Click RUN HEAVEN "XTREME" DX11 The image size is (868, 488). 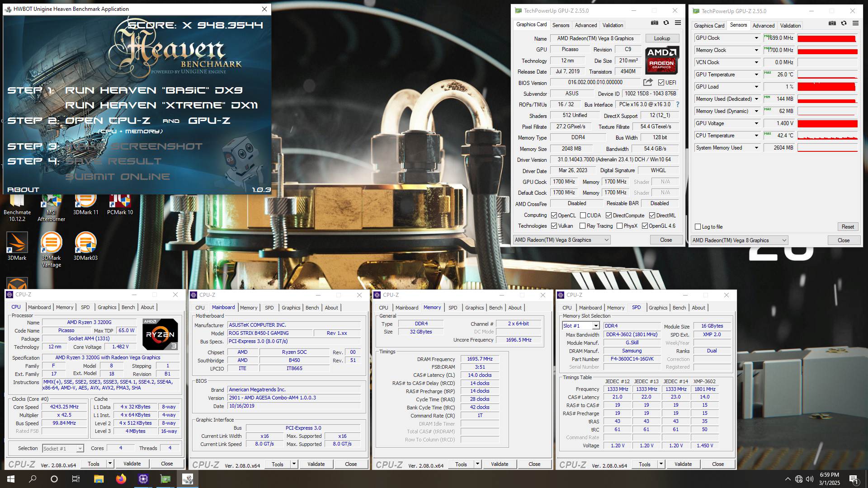pyautogui.click(x=161, y=105)
